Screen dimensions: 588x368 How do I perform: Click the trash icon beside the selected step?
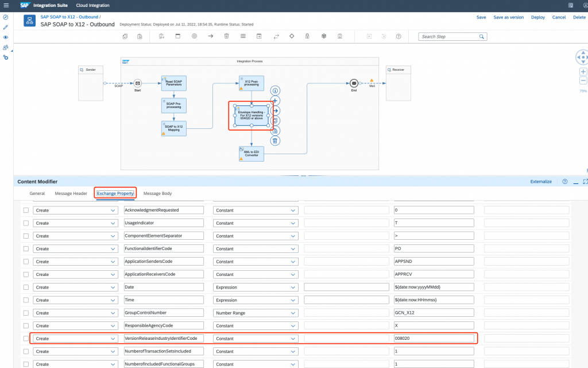[275, 141]
